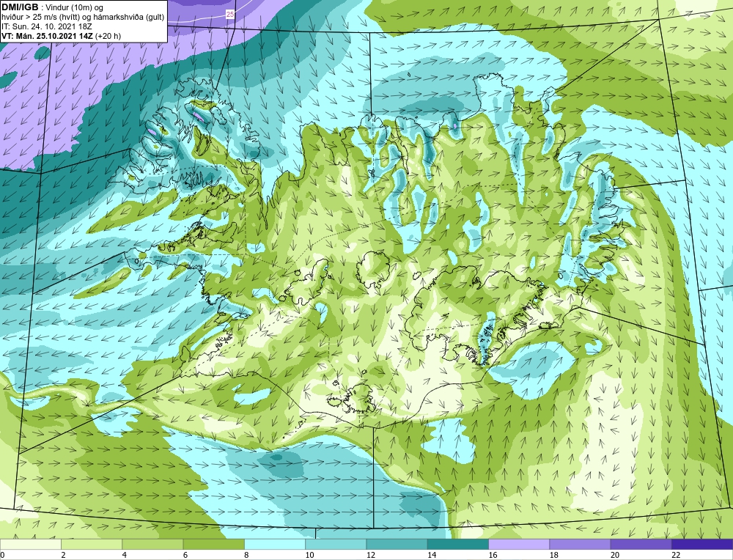The width and height of the screenshot is (733, 560).
Task: Click the legend tick label '12'
Action: click(371, 555)
